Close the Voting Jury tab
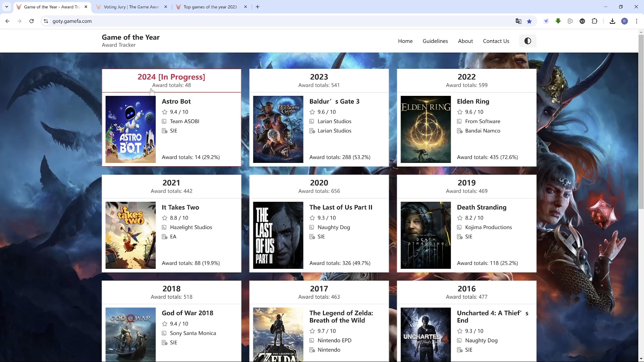The height and width of the screenshot is (362, 644). 166,7
